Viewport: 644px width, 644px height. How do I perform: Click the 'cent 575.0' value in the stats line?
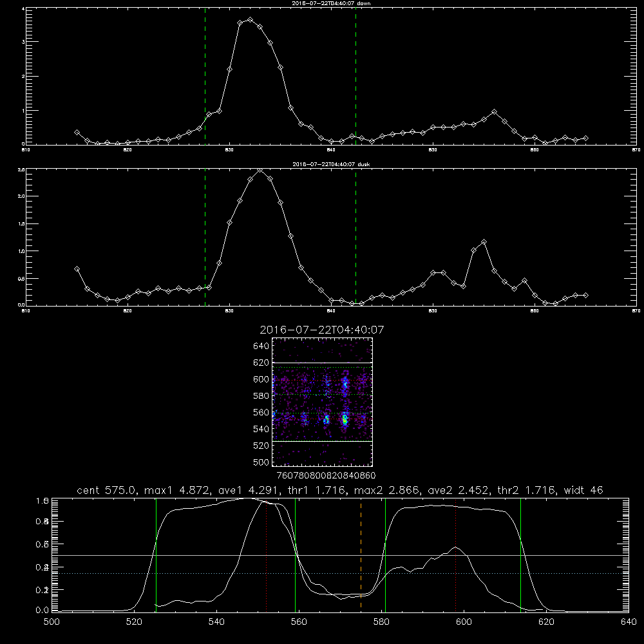click(x=105, y=490)
